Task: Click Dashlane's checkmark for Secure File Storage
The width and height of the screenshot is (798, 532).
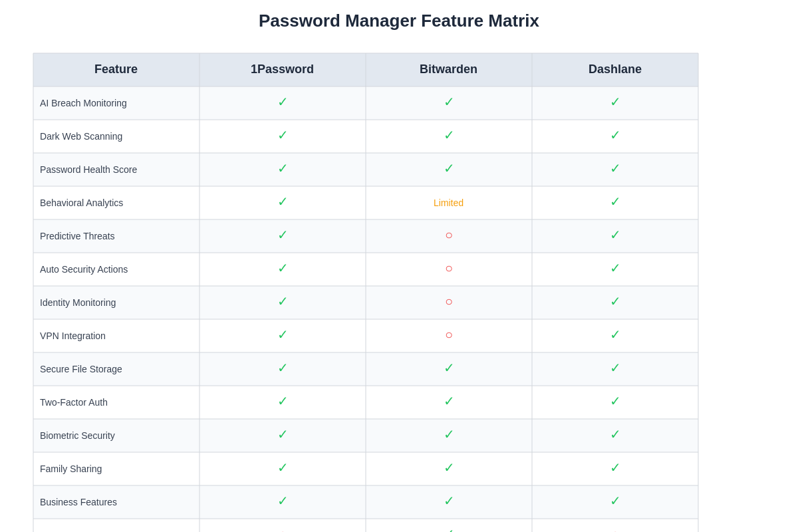Action: coord(615,368)
